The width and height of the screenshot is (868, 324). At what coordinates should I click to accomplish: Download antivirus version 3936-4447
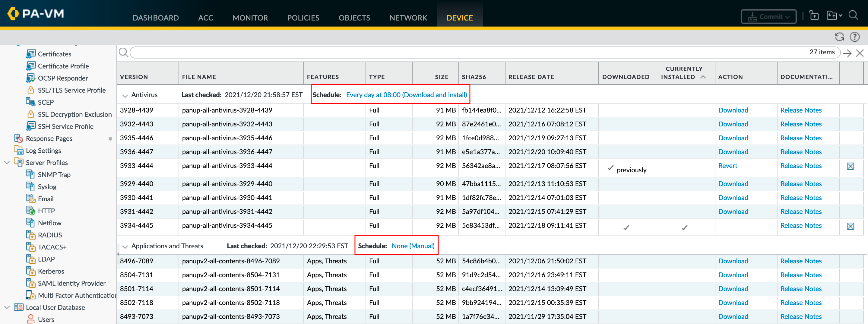click(733, 152)
